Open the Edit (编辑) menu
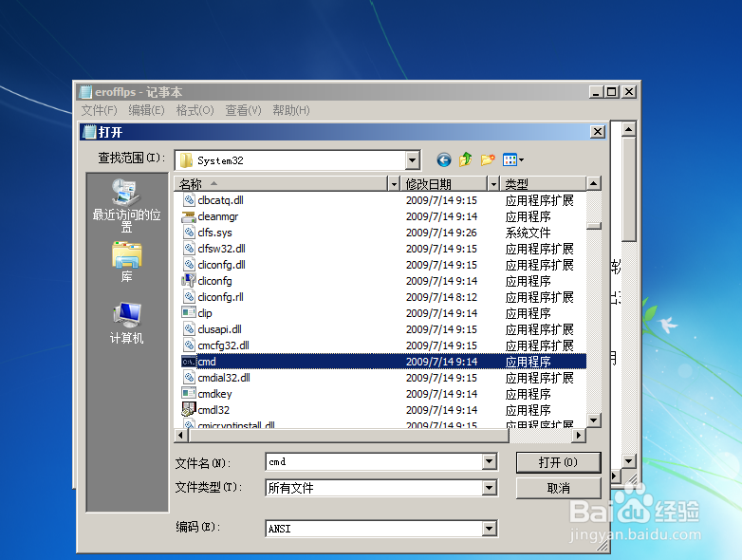Viewport: 742px width, 560px height. click(146, 110)
